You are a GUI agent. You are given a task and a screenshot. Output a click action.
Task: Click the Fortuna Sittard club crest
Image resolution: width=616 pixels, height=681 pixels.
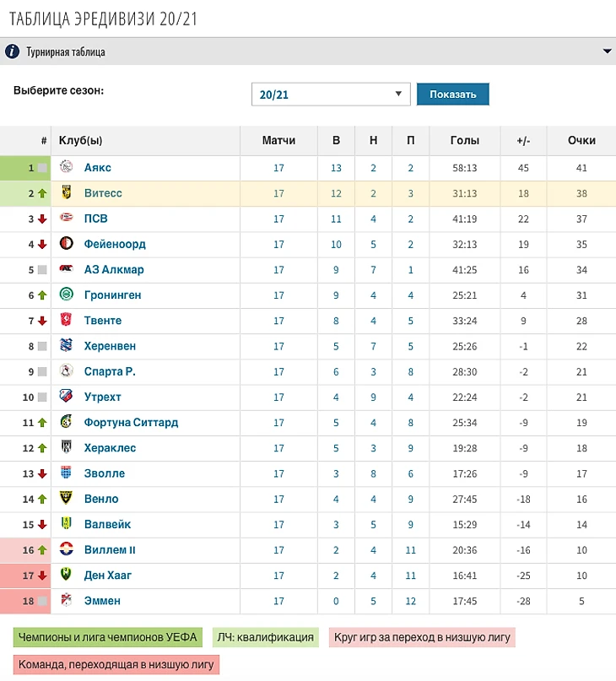pos(67,422)
